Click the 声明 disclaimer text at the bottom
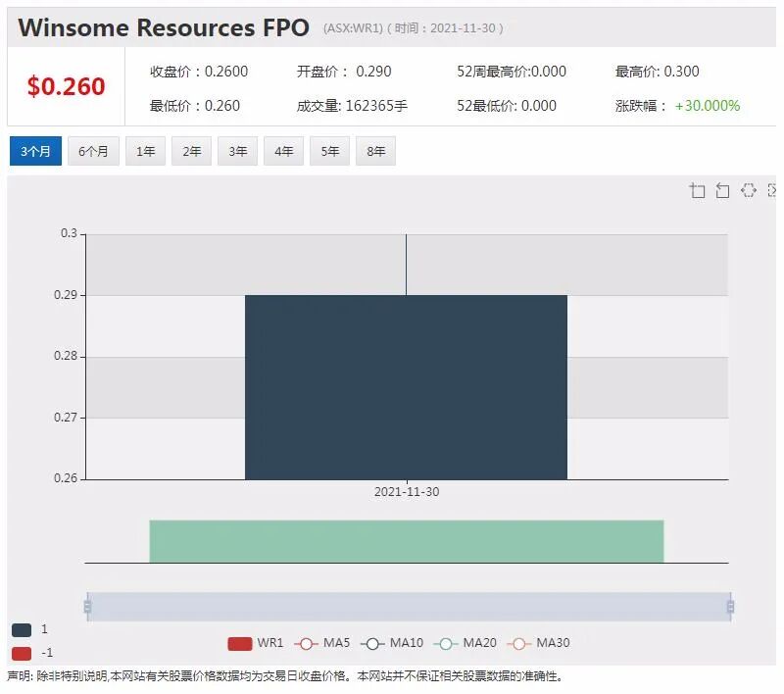The width and height of the screenshot is (784, 694). (285, 676)
